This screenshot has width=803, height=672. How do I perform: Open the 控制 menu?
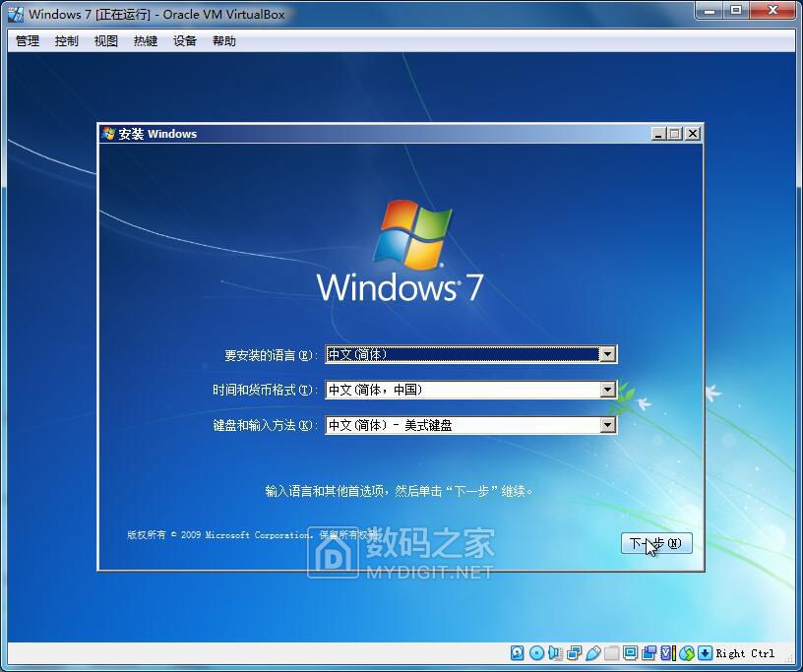pyautogui.click(x=67, y=41)
